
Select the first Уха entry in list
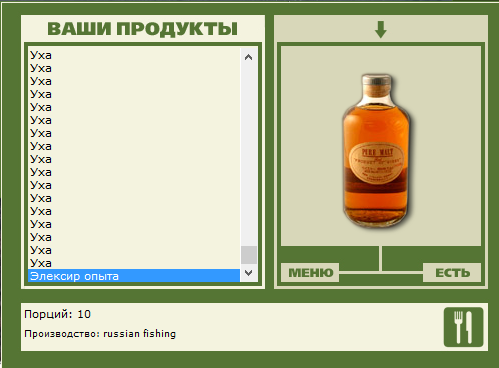pyautogui.click(x=134, y=55)
